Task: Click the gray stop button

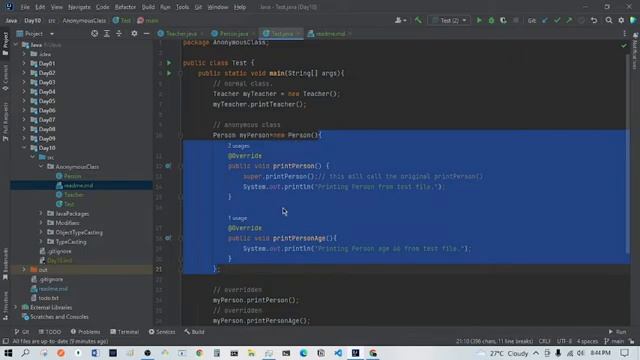Action: click(516, 20)
